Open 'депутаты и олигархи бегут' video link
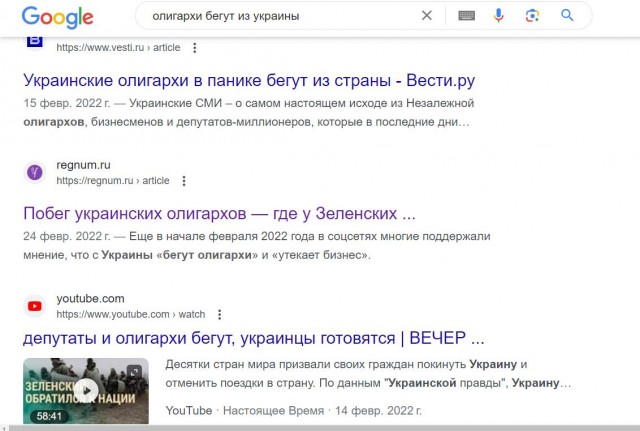The height and width of the screenshot is (431, 640). pyautogui.click(x=253, y=338)
